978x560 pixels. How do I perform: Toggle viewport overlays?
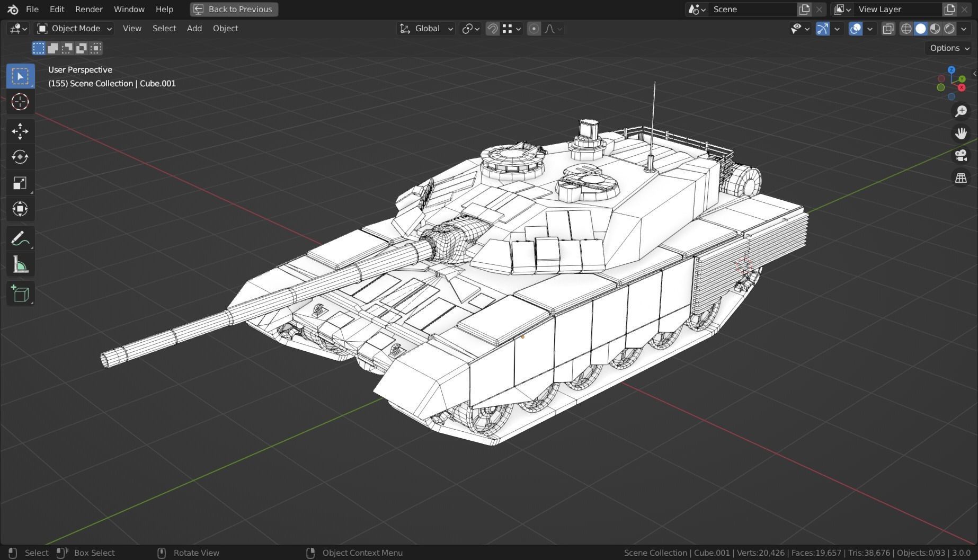coord(855,29)
